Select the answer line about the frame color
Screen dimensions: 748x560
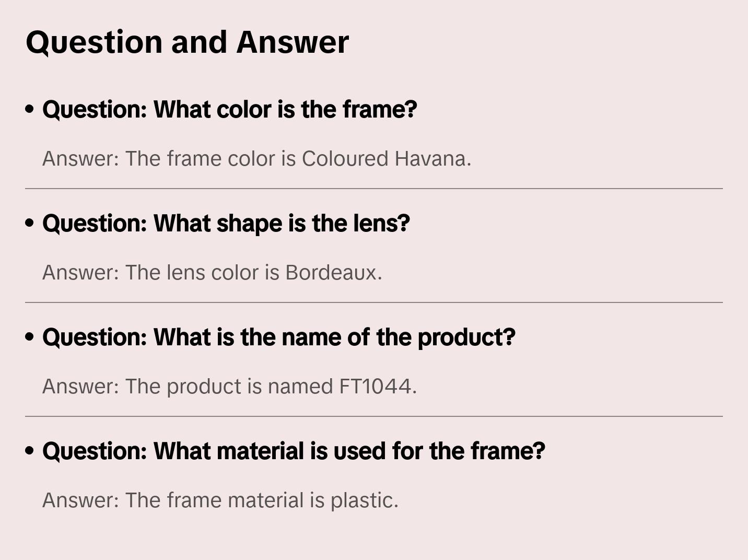click(256, 159)
